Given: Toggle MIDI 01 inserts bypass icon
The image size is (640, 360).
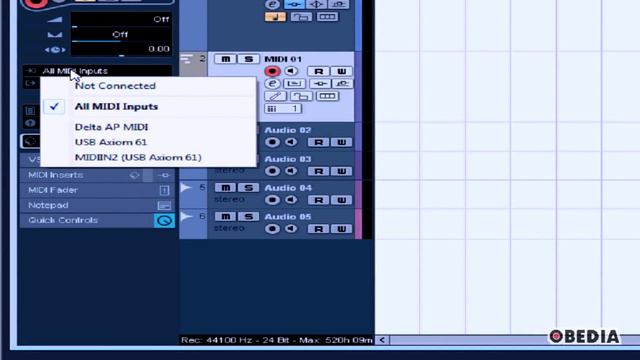Looking at the screenshot, I should pos(320,84).
